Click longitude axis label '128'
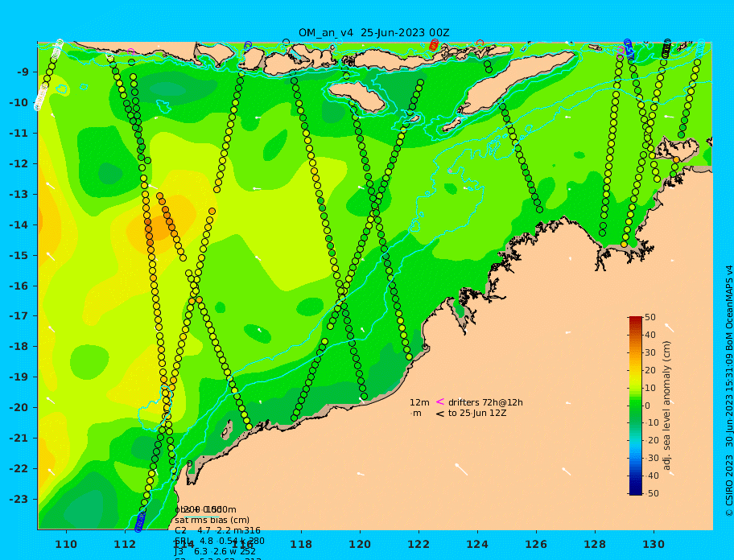 point(595,544)
